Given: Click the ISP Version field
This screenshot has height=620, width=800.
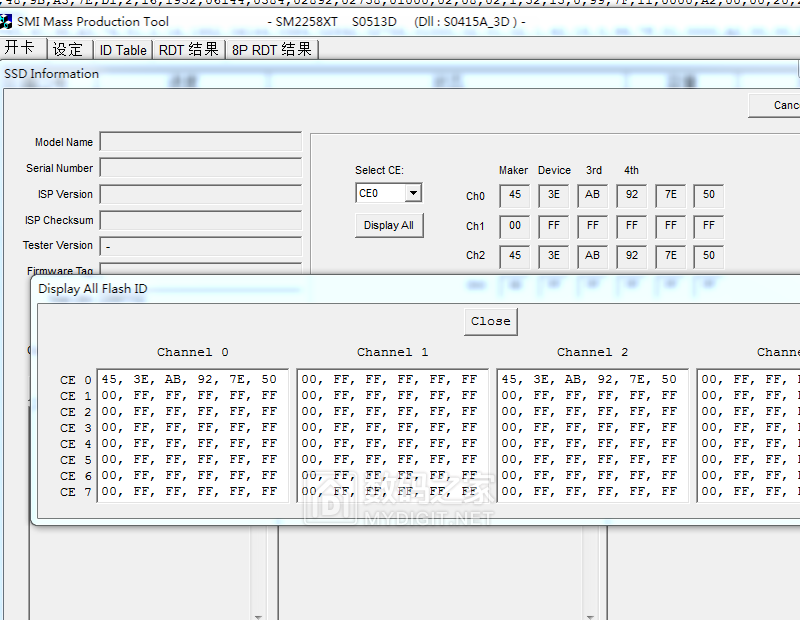Looking at the screenshot, I should point(200,194).
